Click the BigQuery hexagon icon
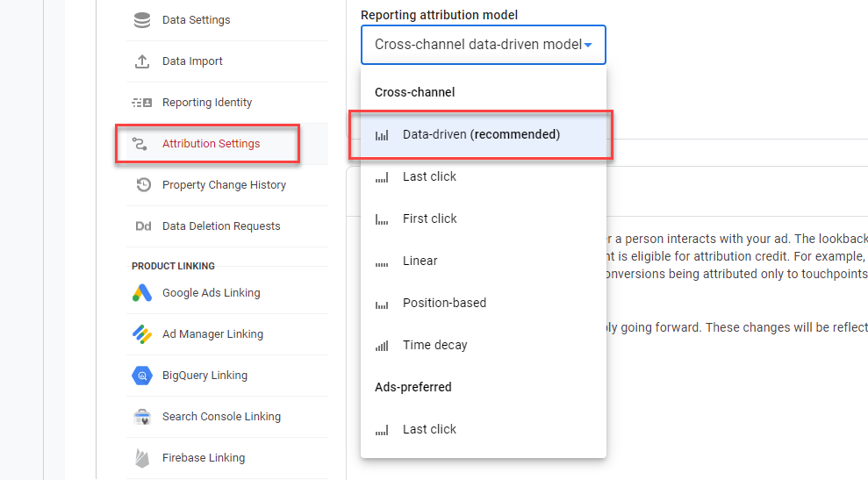868x480 pixels. (x=142, y=376)
